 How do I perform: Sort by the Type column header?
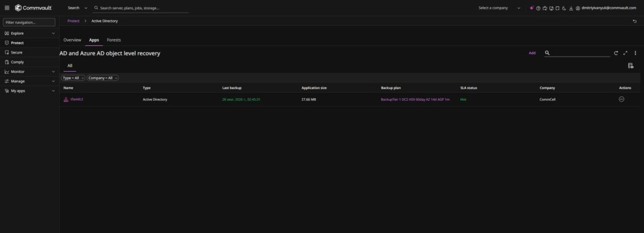coord(147,88)
